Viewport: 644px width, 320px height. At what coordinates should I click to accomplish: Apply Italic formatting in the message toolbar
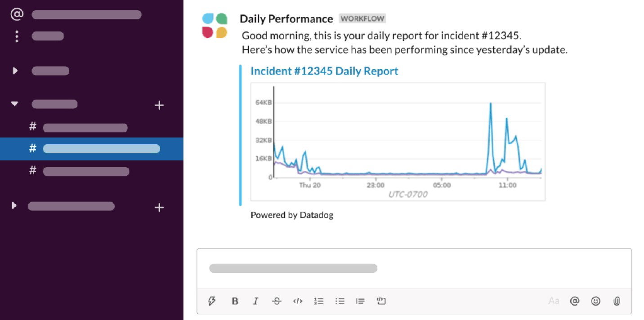pyautogui.click(x=255, y=301)
